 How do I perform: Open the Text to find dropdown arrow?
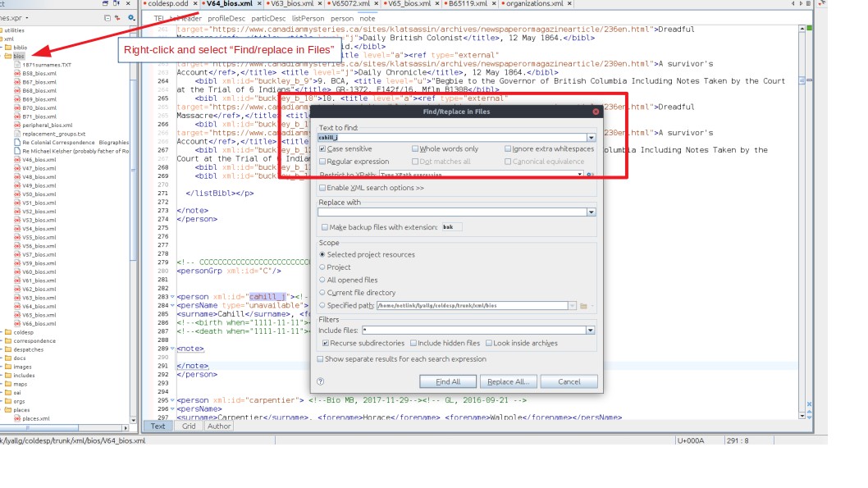(591, 138)
